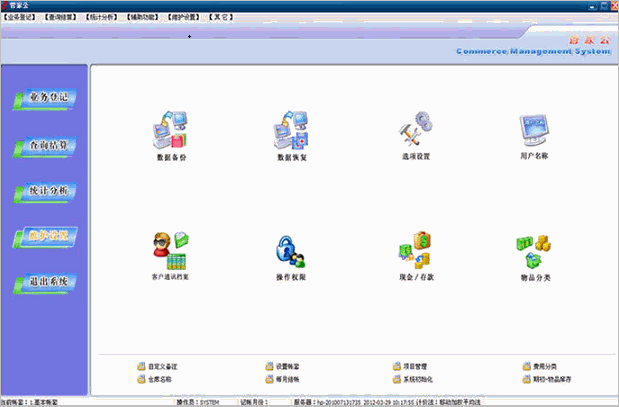Open the 【辅助功能】 menu
The image size is (619, 407).
tap(143, 17)
